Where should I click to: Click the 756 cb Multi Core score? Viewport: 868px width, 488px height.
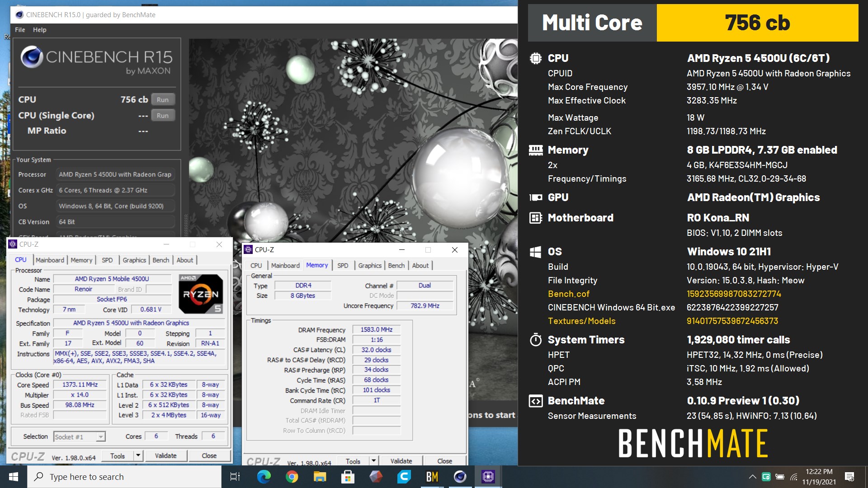click(757, 23)
